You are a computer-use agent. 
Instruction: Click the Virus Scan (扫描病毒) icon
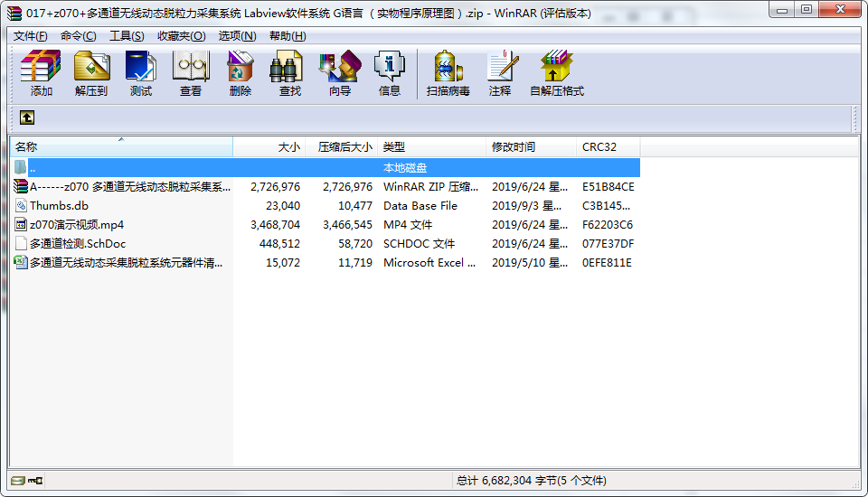(x=448, y=73)
